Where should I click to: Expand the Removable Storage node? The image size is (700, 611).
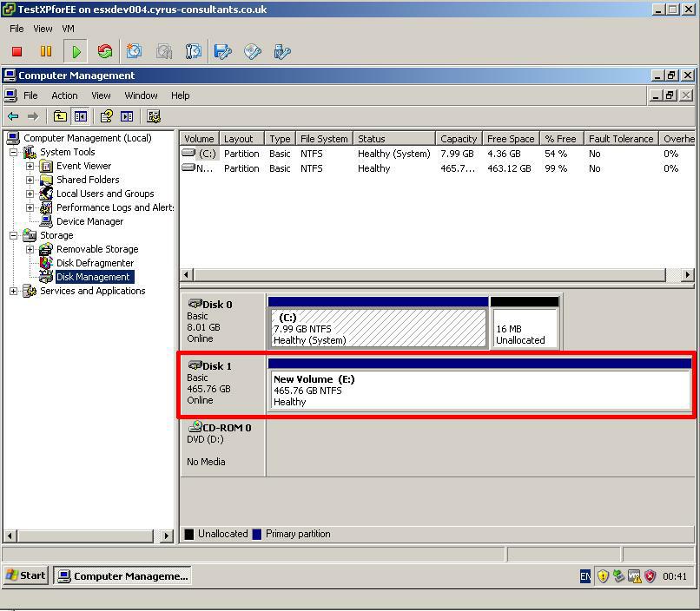pos(30,249)
